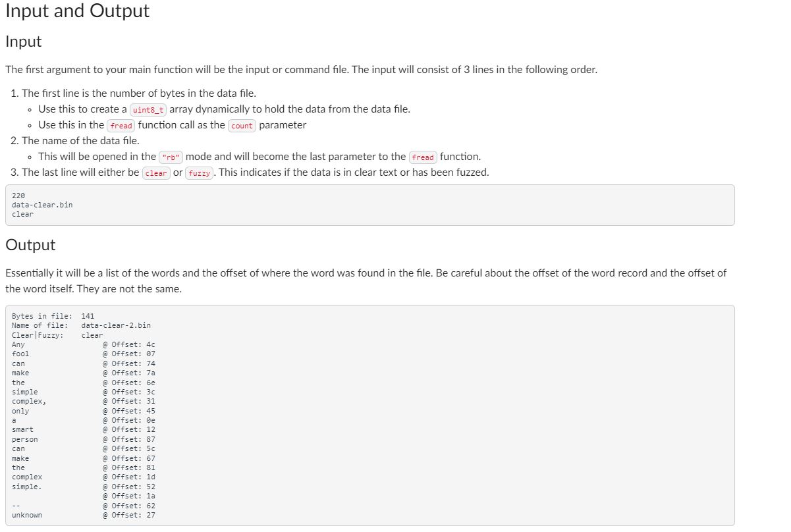This screenshot has width=791, height=532.
Task: Click the word 'fool' in output list
Action: (x=20, y=354)
